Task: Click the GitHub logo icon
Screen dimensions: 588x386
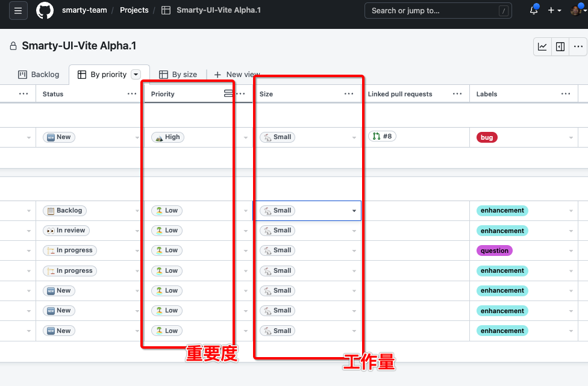Action: 45,11
